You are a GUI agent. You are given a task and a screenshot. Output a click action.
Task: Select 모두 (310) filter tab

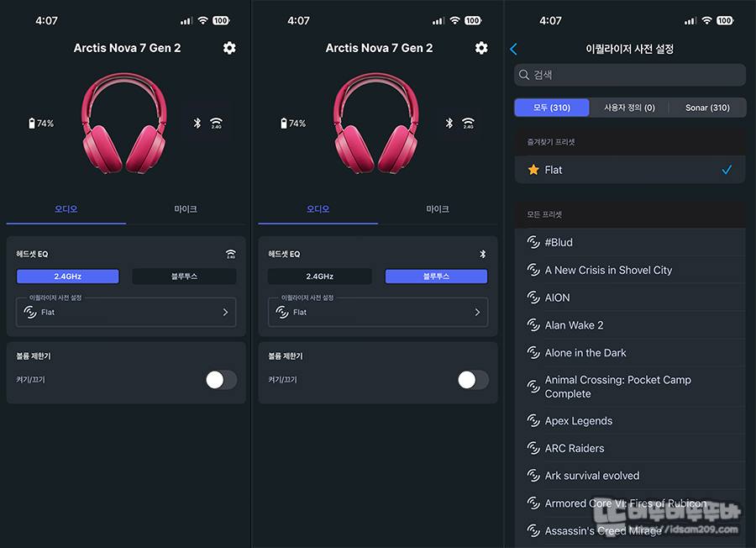[x=552, y=108]
